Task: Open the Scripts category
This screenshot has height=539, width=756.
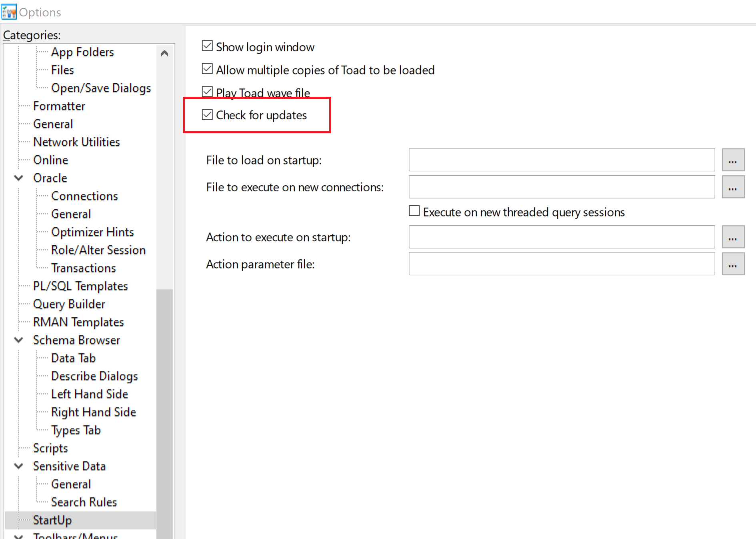Action: (x=50, y=448)
